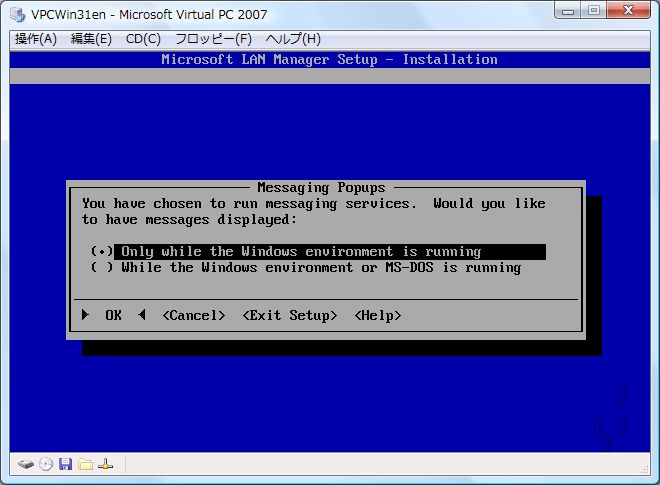Viewport: 660px width, 485px height.
Task: Open the 編集(E) menu
Action: pyautogui.click(x=91, y=39)
